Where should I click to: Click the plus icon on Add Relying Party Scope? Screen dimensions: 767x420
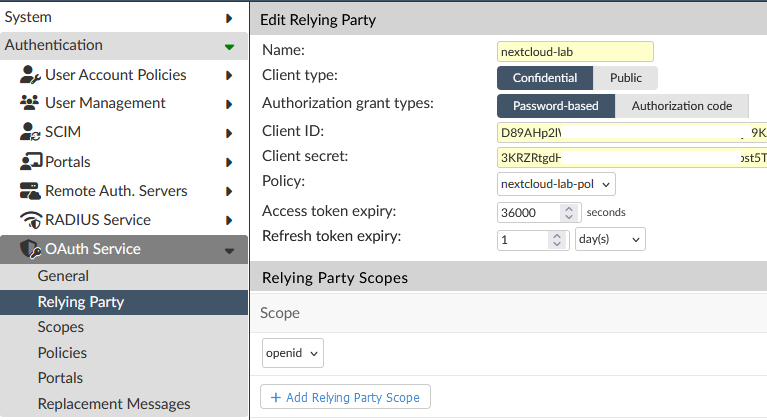[275, 397]
